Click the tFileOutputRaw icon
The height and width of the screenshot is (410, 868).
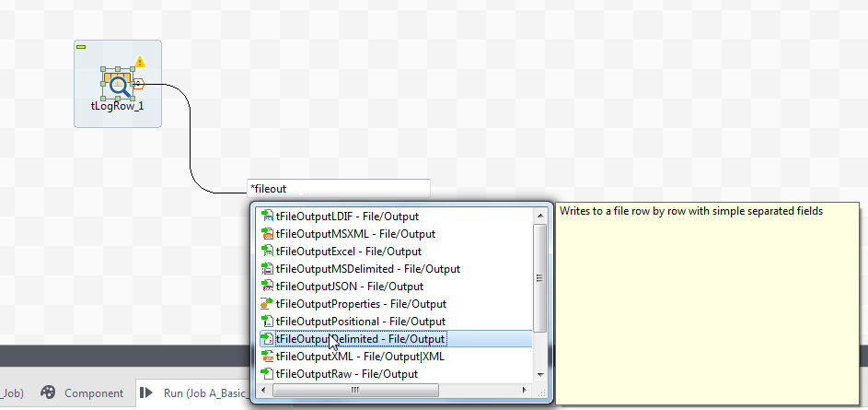pyautogui.click(x=268, y=374)
